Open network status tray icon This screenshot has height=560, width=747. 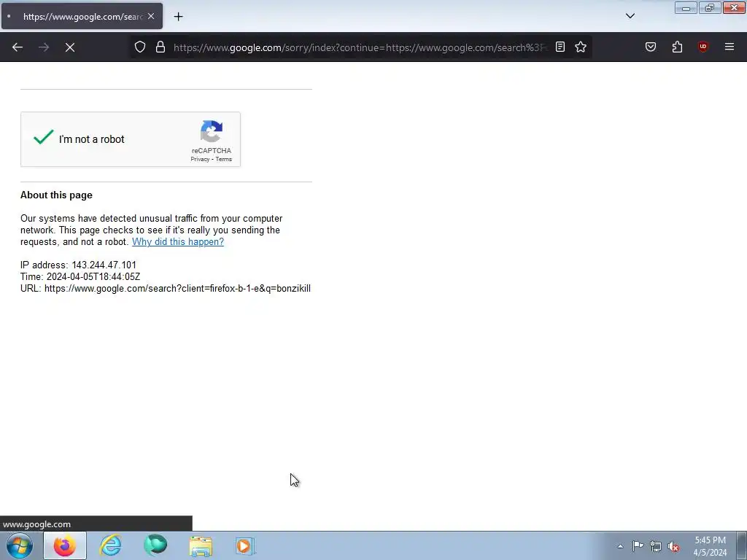(x=656, y=546)
